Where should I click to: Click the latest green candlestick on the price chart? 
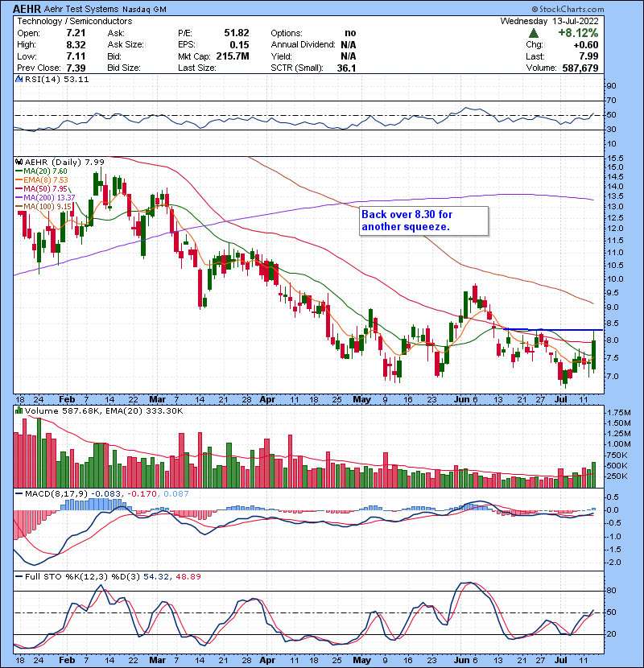pos(594,352)
